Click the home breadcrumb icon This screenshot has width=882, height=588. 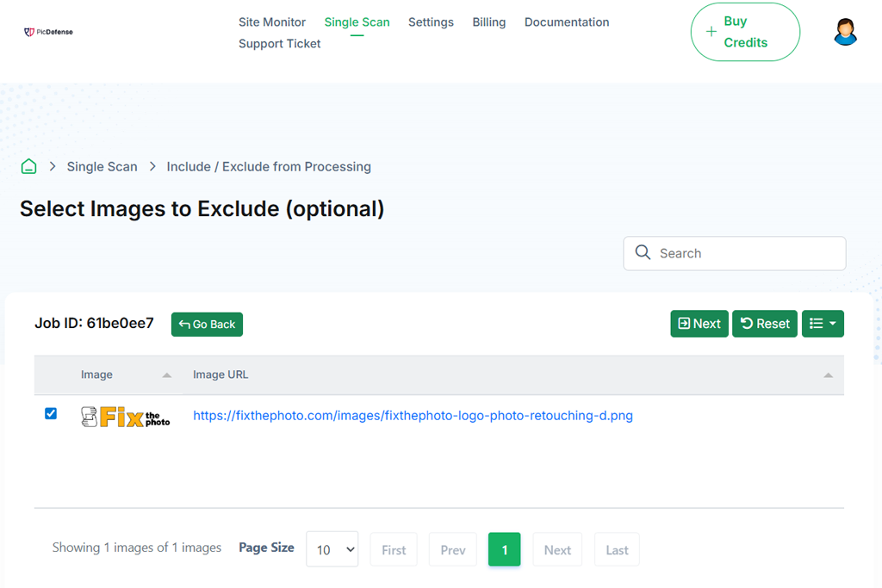[x=29, y=167]
